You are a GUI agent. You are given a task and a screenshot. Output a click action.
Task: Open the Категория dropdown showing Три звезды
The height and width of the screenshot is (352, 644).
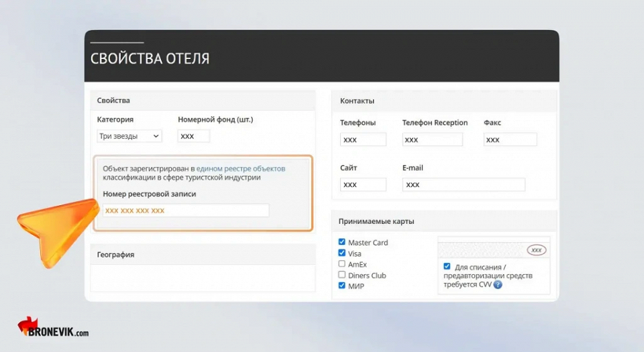(129, 136)
